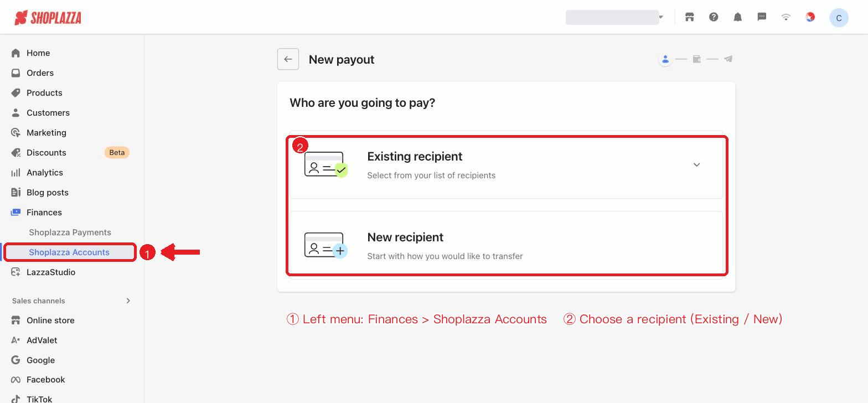The width and height of the screenshot is (868, 403).
Task: Open the help question mark icon
Action: [x=714, y=17]
